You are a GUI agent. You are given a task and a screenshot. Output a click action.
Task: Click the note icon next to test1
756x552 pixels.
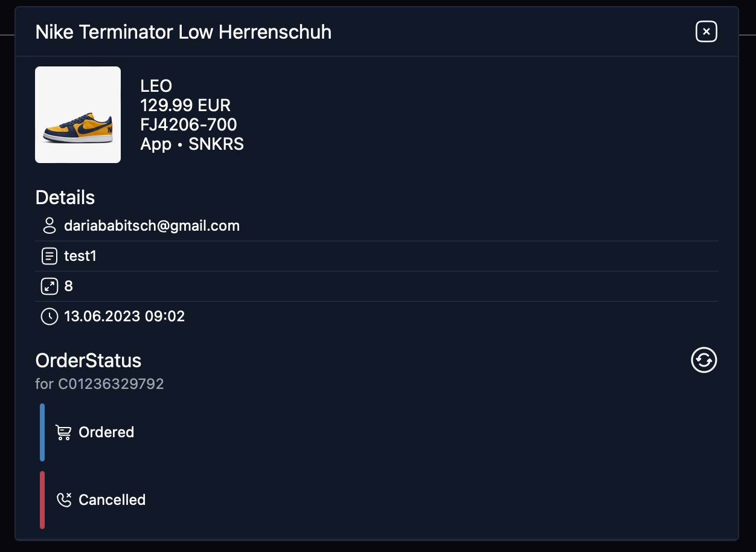[x=50, y=256]
